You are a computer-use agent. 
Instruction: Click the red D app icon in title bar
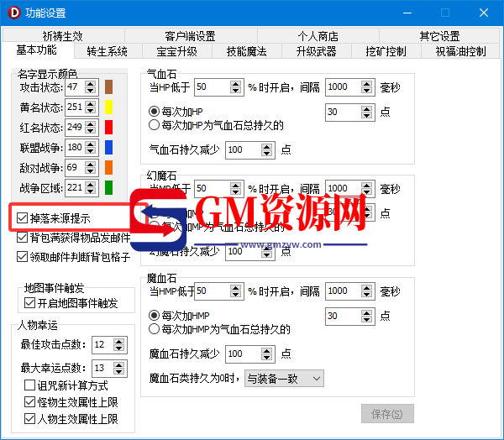pyautogui.click(x=12, y=13)
